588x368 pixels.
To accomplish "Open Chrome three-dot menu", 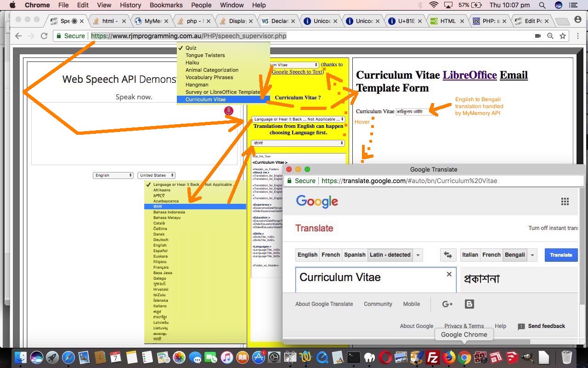I will pyautogui.click(x=577, y=36).
